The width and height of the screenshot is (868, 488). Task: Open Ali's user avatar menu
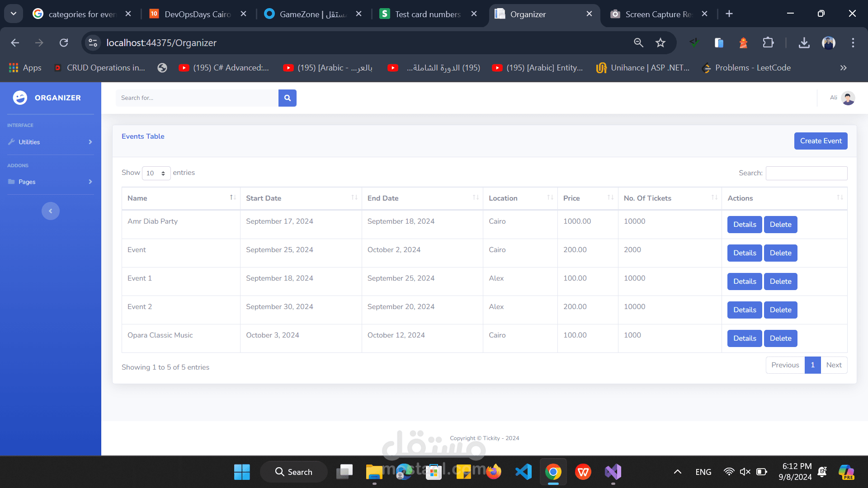click(x=848, y=98)
